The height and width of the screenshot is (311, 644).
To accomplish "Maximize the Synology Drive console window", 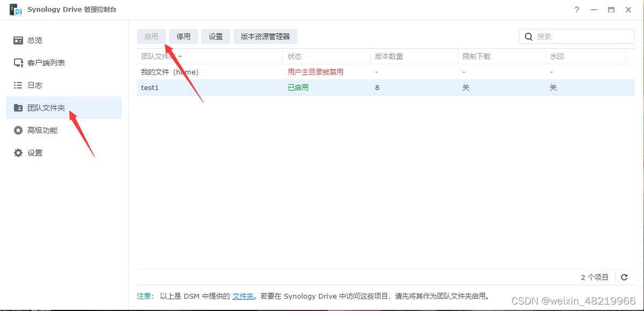I will [611, 10].
